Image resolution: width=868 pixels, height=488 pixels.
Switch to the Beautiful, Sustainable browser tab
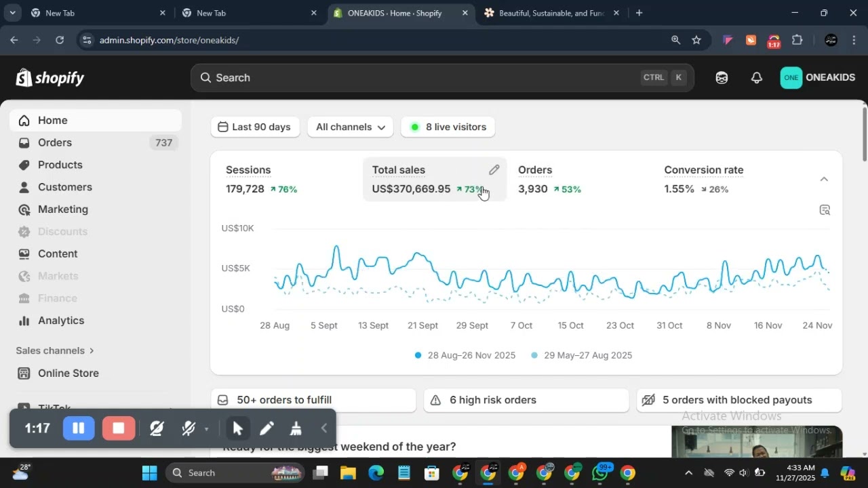552,13
